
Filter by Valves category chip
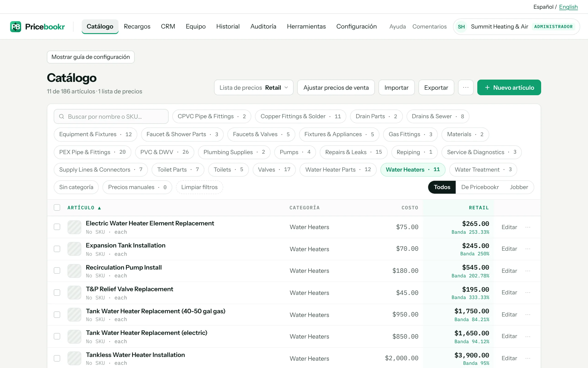coord(274,170)
